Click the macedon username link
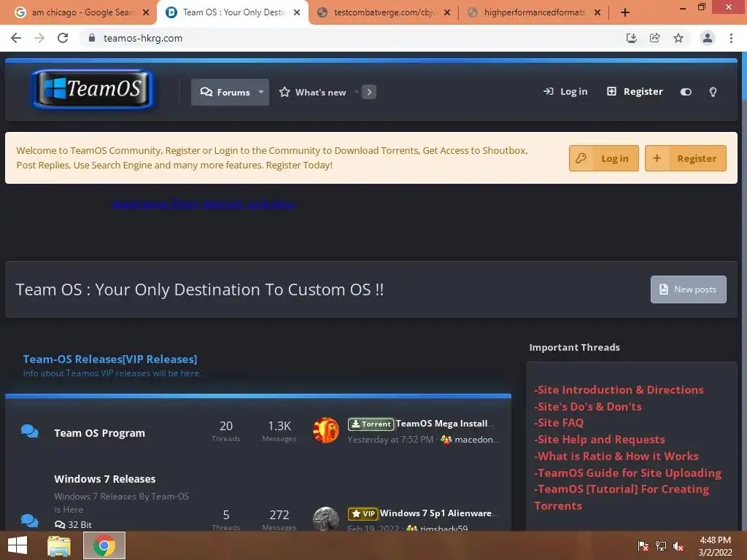747x560 pixels. 476,440
